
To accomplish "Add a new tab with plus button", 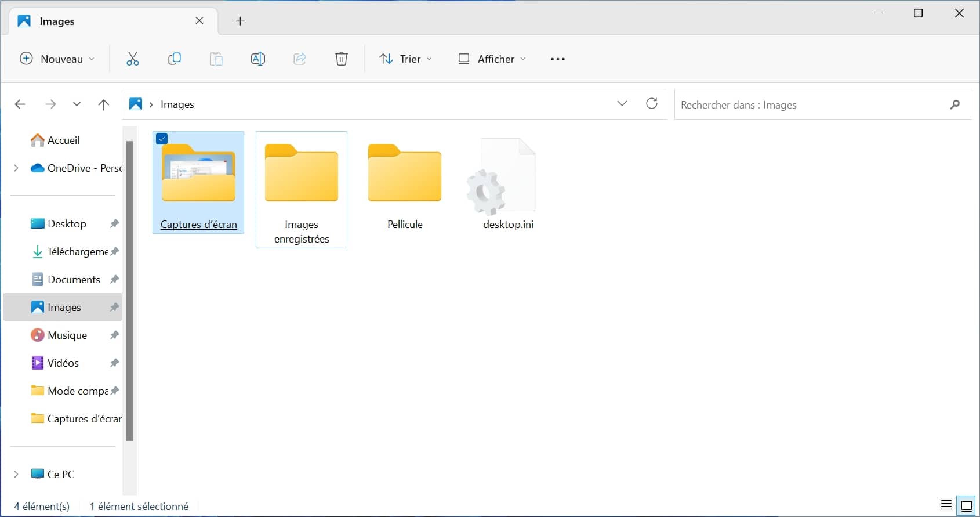I will (240, 21).
